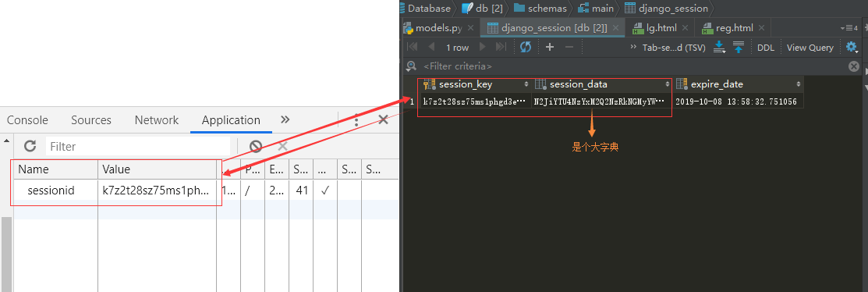Show the hidden editor tabs list

(x=849, y=27)
